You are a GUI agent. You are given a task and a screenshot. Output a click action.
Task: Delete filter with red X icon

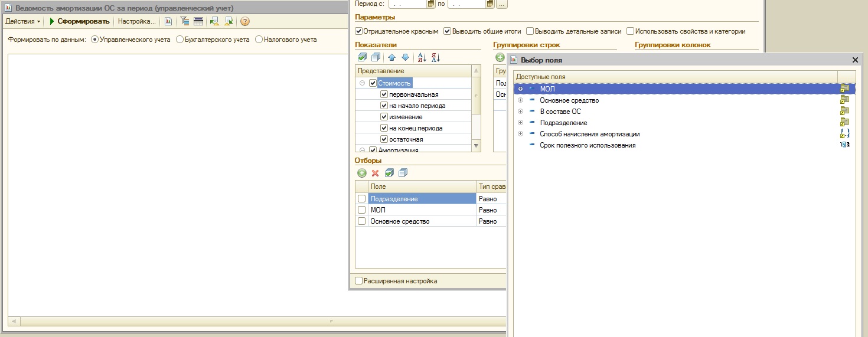point(375,173)
